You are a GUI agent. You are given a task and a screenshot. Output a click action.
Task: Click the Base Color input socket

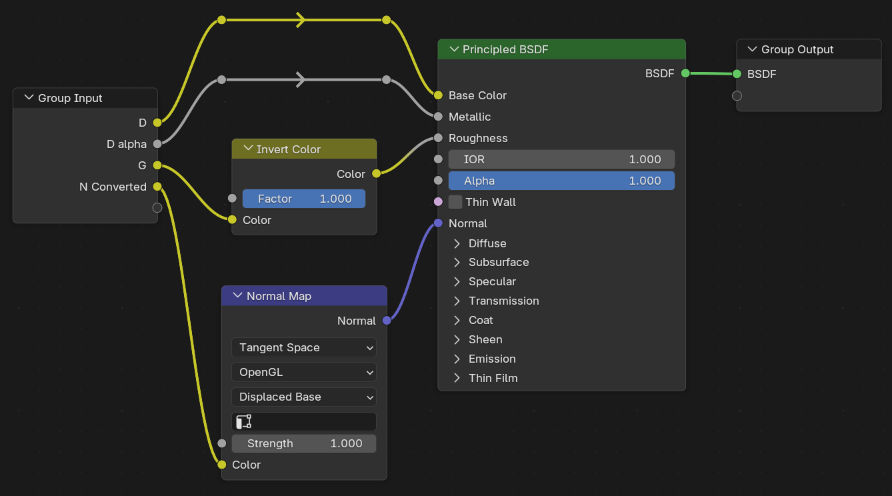[x=438, y=95]
